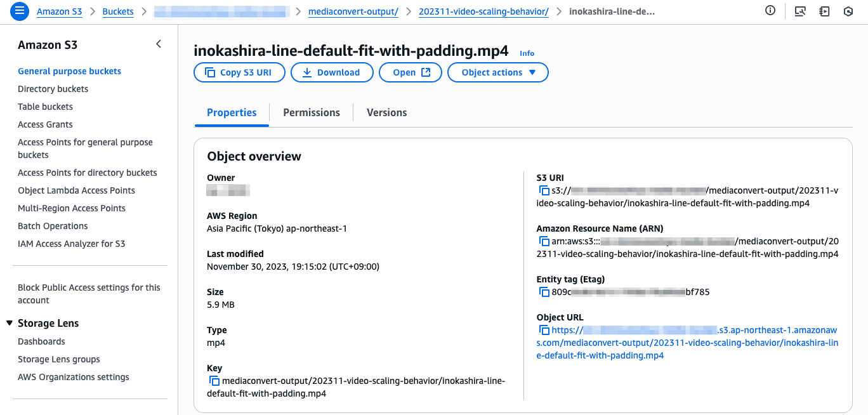Click the tutorials panel icon in top bar
Viewport: 868px width, 415px height.
point(824,11)
